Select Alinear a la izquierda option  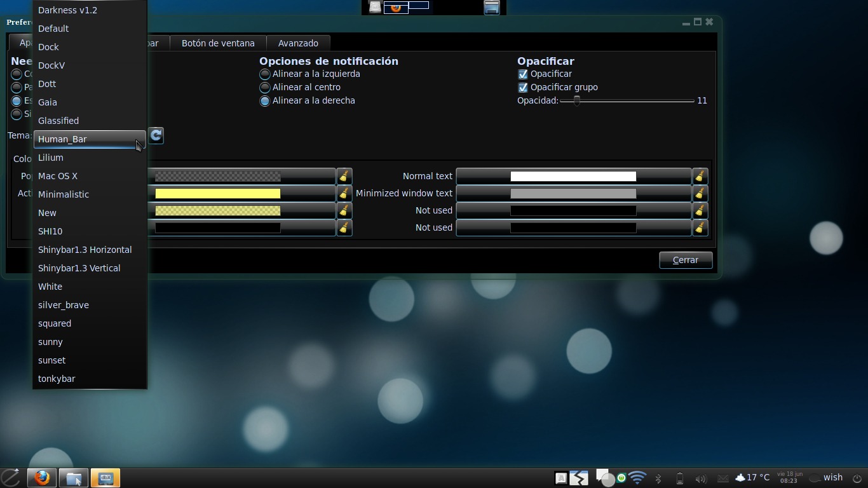pyautogui.click(x=309, y=74)
